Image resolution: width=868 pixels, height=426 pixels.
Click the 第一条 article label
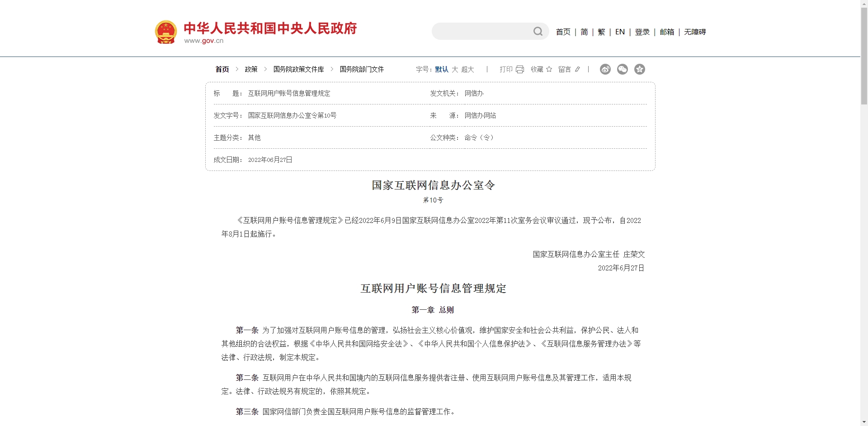[x=247, y=330]
